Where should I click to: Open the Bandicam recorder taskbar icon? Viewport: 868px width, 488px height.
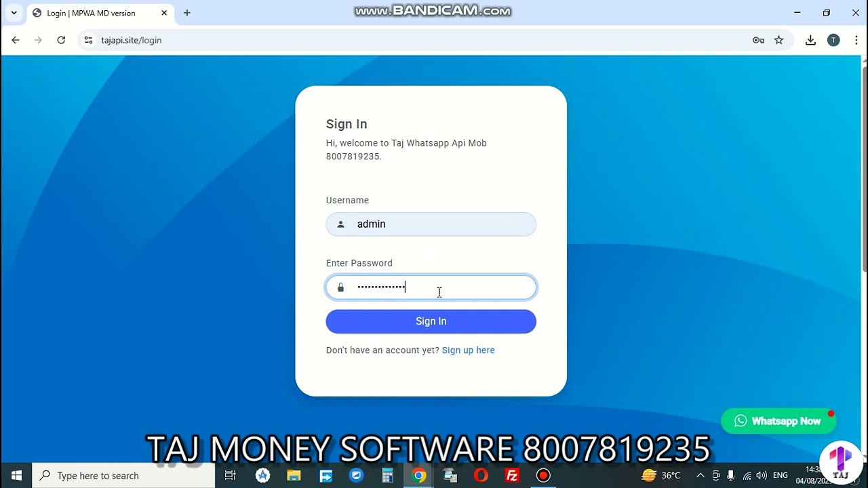[x=543, y=476]
